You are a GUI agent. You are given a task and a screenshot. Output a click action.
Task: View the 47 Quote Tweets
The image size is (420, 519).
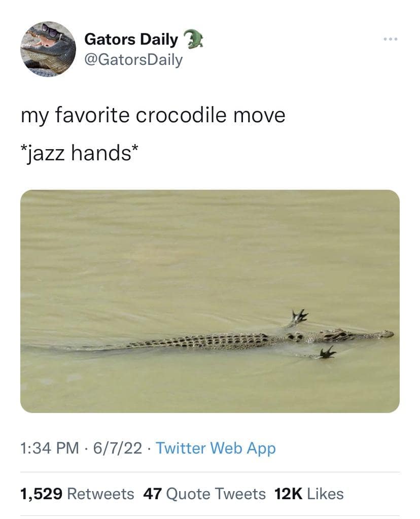(x=204, y=493)
